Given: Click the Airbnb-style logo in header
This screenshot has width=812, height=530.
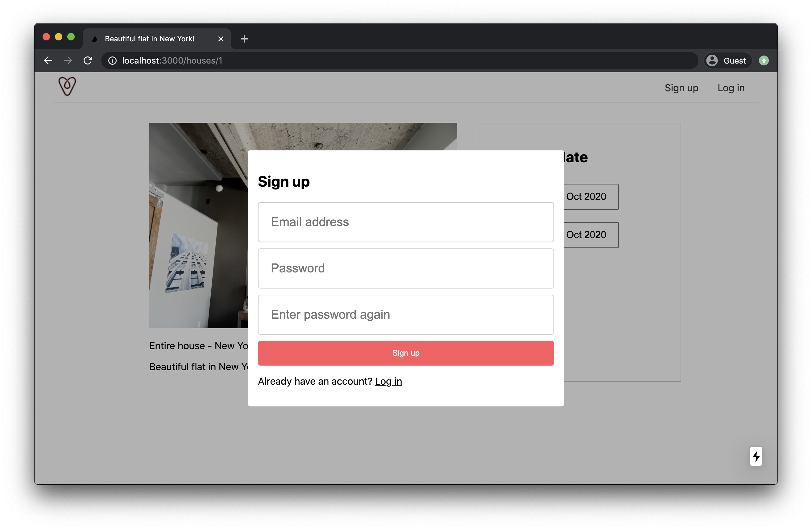Looking at the screenshot, I should pyautogui.click(x=67, y=86).
